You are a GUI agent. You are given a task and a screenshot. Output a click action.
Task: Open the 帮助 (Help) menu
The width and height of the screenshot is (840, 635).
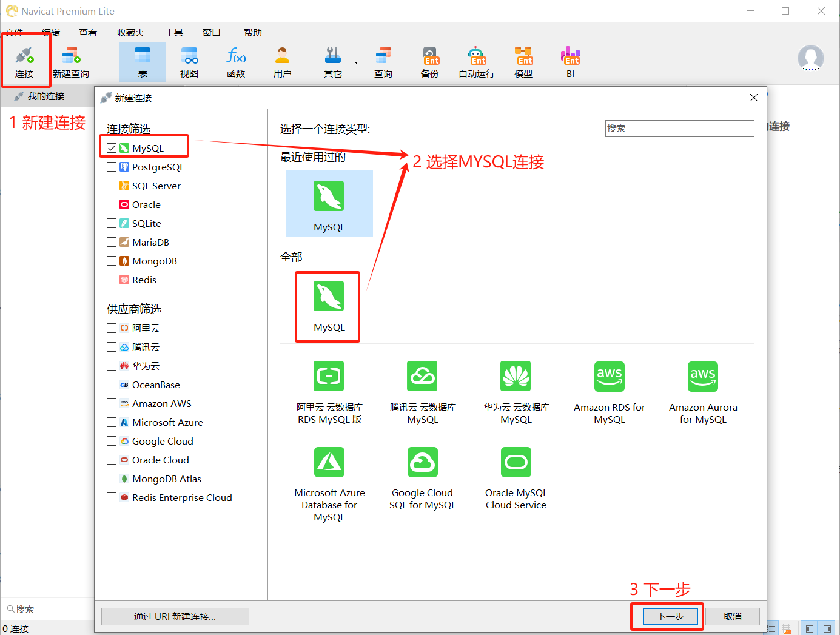point(253,32)
